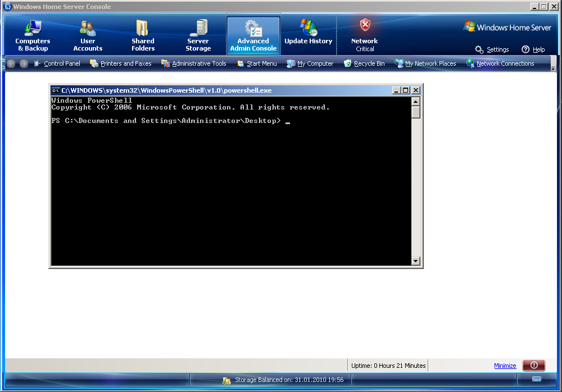Open My Network Places
This screenshot has height=392, width=562.
tap(425, 63)
